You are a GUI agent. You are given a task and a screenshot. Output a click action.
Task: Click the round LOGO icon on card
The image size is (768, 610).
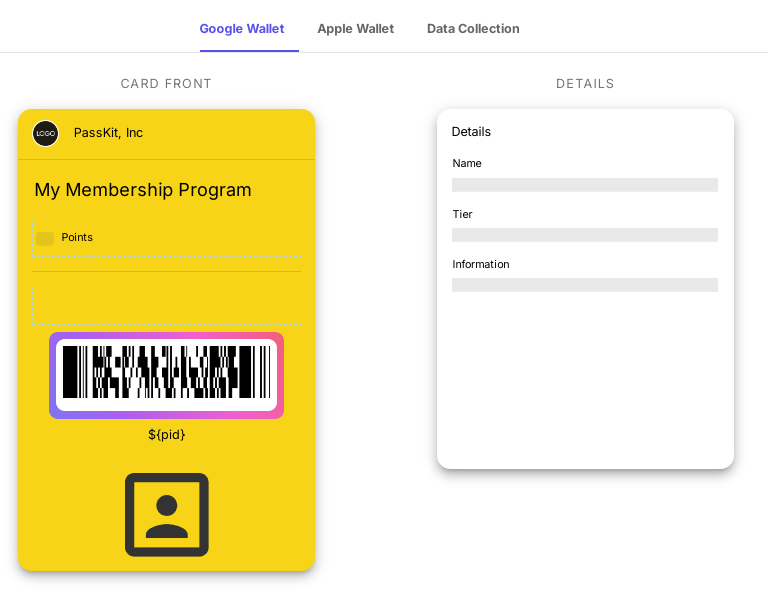tap(46, 133)
